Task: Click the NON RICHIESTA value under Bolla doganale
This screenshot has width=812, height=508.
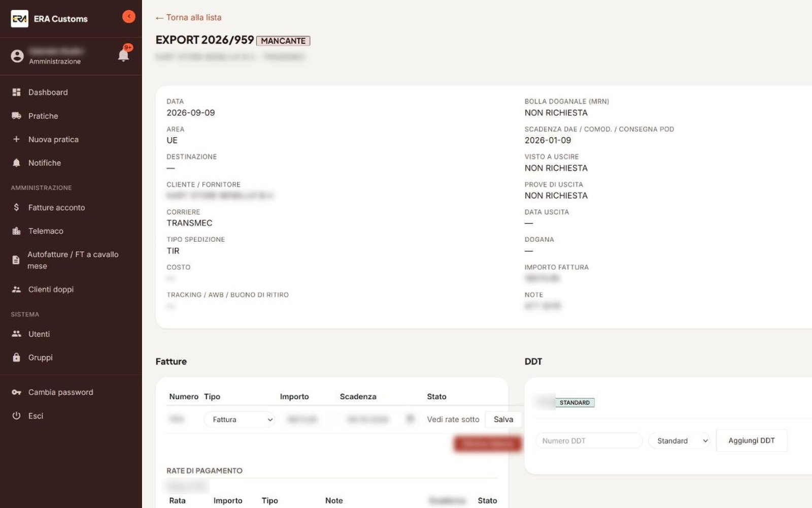Action: click(556, 113)
